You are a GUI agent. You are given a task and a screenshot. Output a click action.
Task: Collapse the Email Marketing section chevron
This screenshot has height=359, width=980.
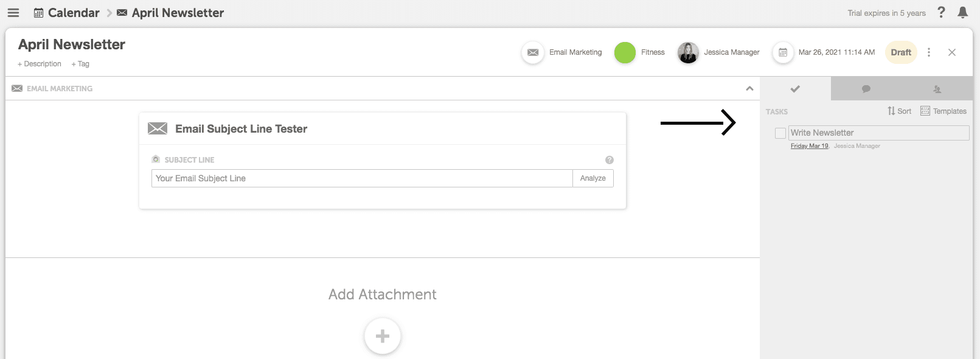click(749, 89)
